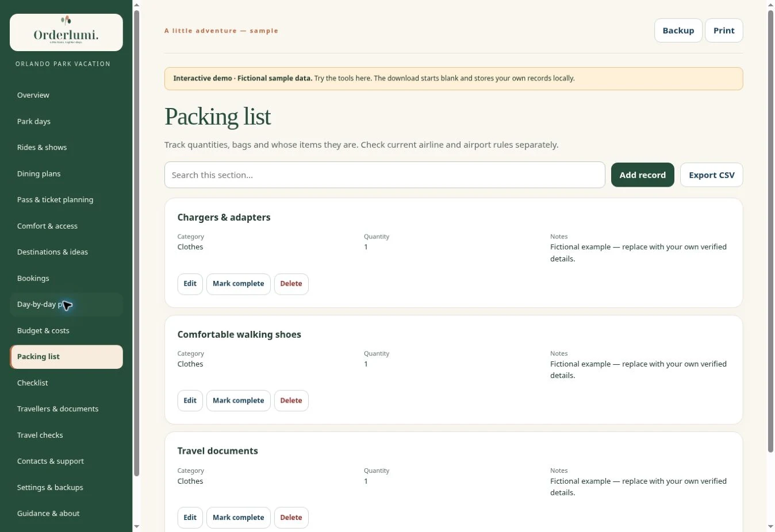This screenshot has width=775, height=532.
Task: Add a new record
Action: (x=643, y=175)
